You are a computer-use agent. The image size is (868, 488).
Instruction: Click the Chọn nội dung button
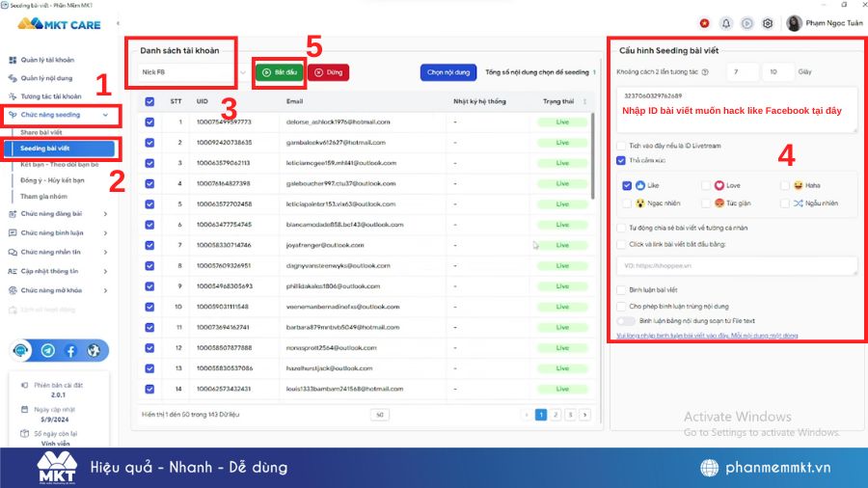pyautogui.click(x=448, y=72)
